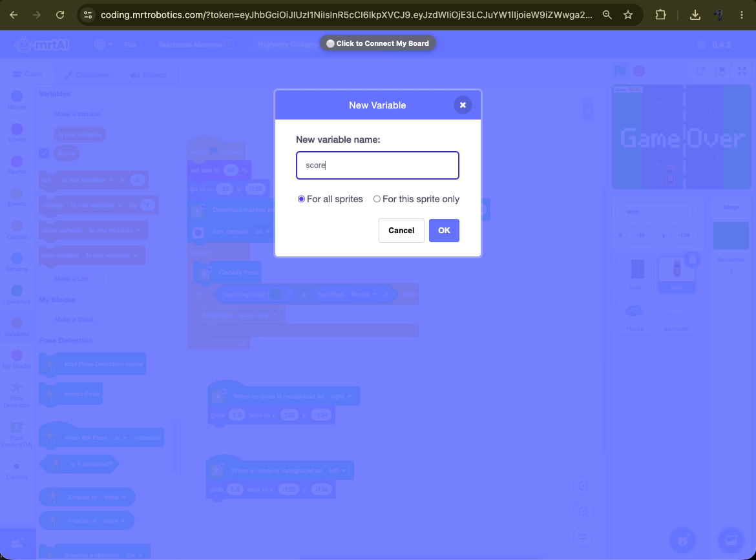Go forward using the browser forward arrow
The width and height of the screenshot is (756, 560).
click(x=37, y=15)
